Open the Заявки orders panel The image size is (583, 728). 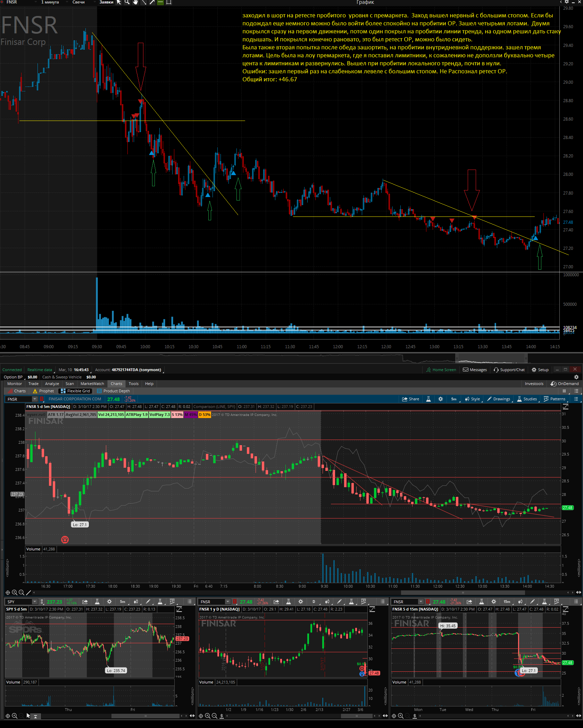106,2
